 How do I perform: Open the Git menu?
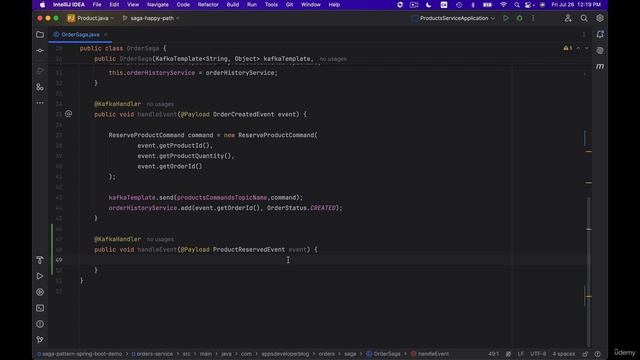(289, 5)
